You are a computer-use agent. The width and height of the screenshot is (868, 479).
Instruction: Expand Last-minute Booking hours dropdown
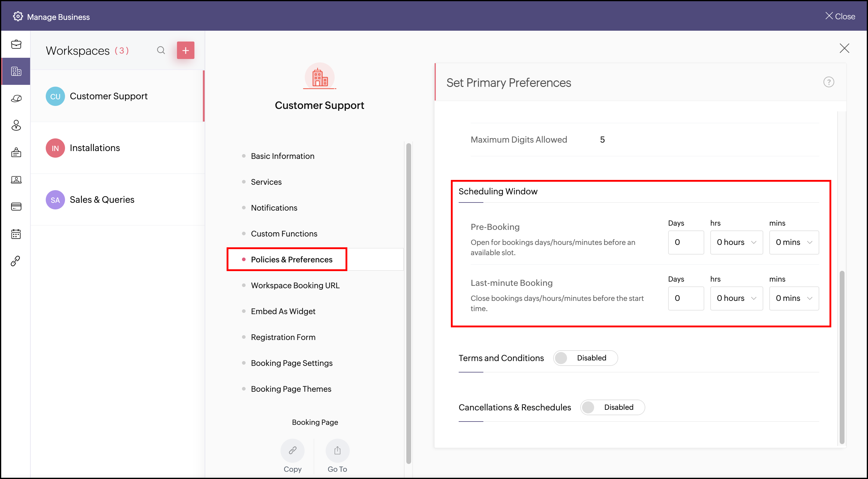pyautogui.click(x=736, y=298)
